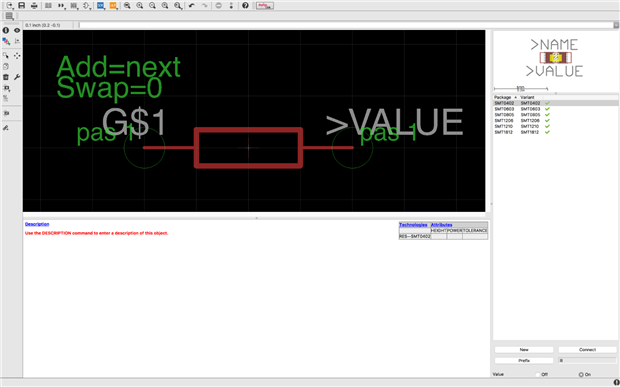Select the Move tool with four arrows

pos(17,56)
